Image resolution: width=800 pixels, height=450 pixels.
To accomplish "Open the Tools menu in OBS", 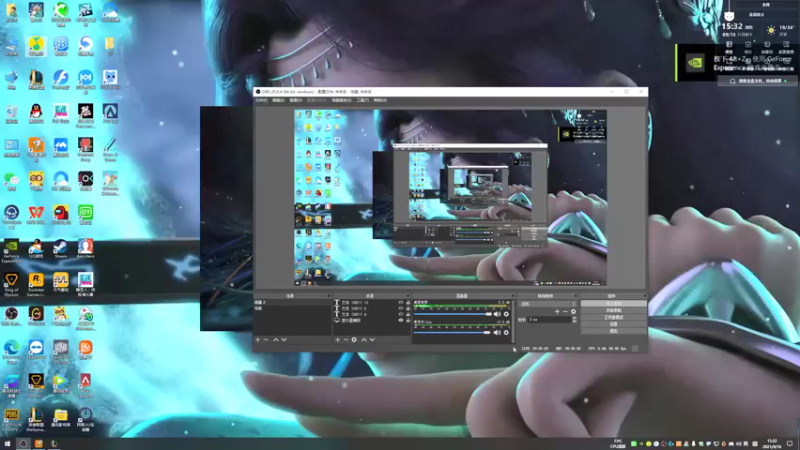I will [362, 101].
